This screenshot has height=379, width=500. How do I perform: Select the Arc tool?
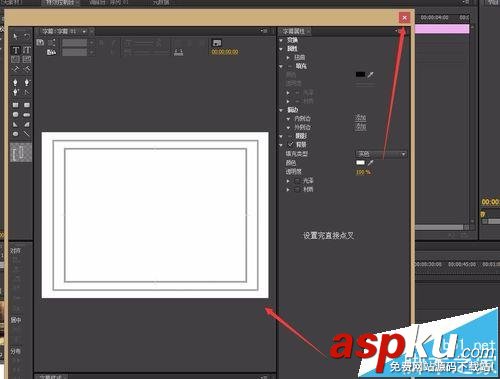tap(27, 124)
